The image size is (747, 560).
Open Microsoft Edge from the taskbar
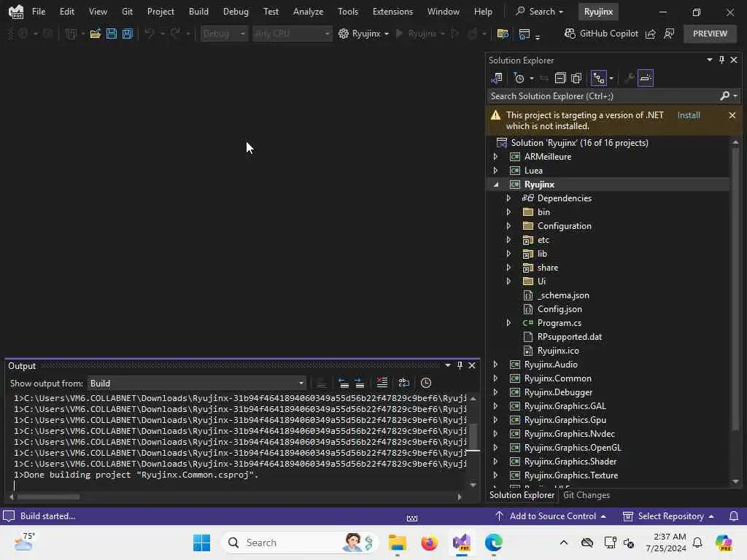point(494,542)
